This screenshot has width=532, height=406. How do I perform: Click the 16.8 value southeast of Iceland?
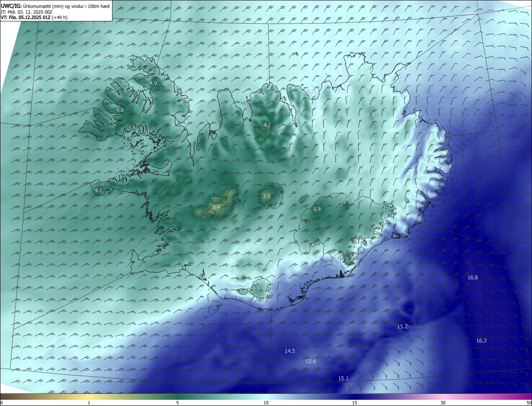point(473,278)
